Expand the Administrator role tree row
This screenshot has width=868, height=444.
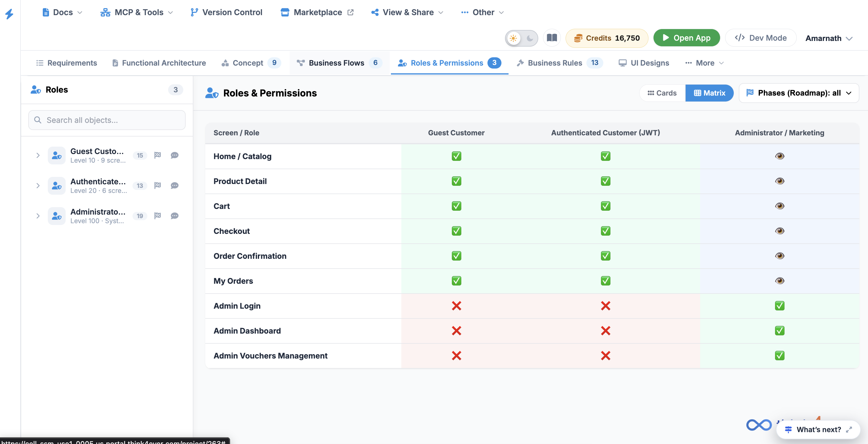click(x=38, y=216)
